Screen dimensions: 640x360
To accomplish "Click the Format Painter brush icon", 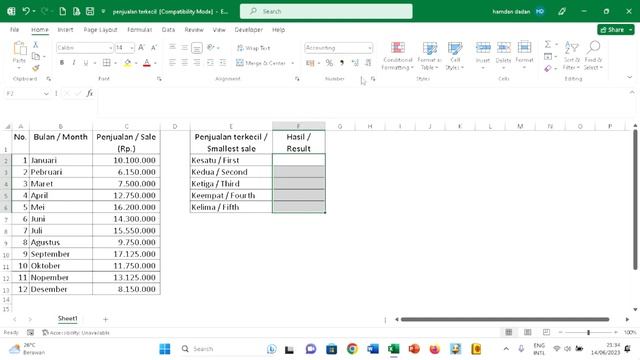I will (36, 68).
